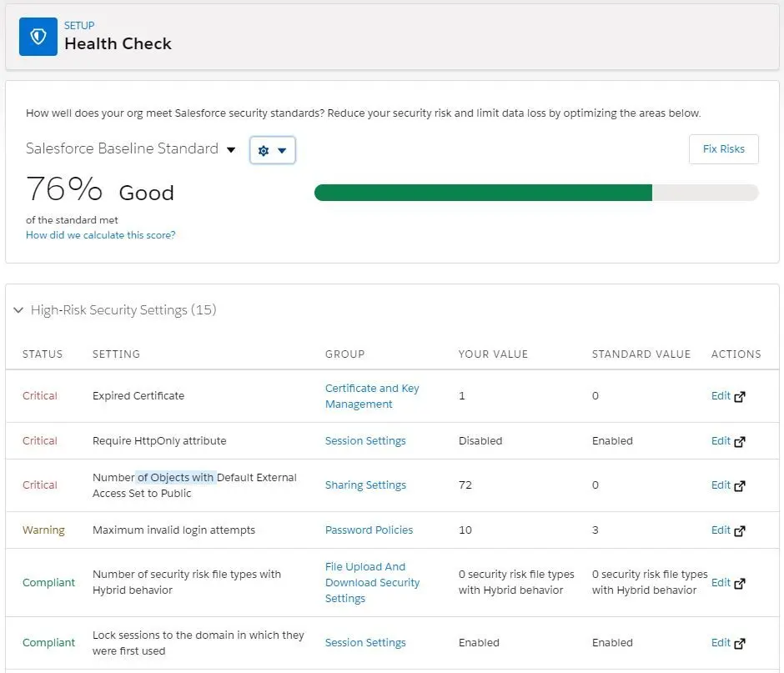
Task: Select 'Number of Objects with Default External Access' text
Action: [x=194, y=485]
